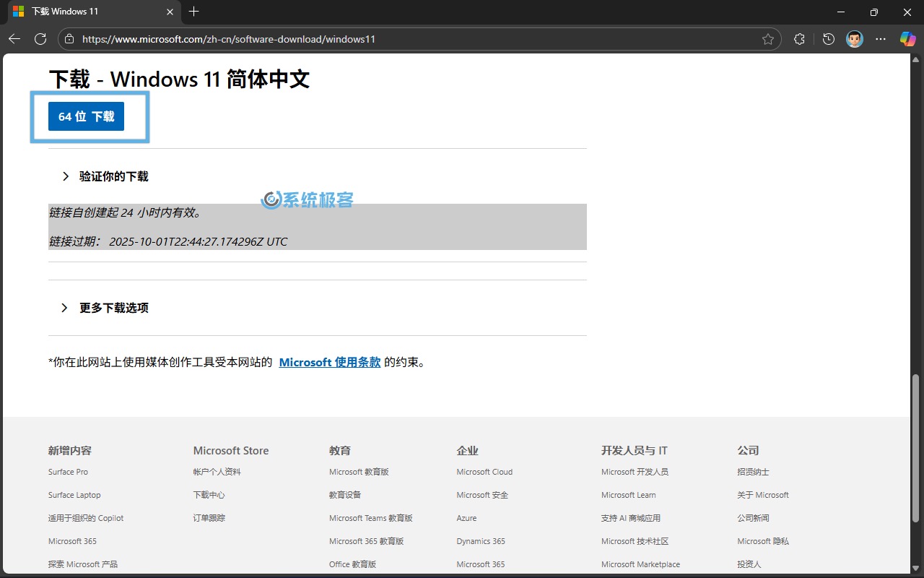Screen dimensions: 924x578
Task: Close the 下载 Windows 11 tab
Action: (170, 12)
